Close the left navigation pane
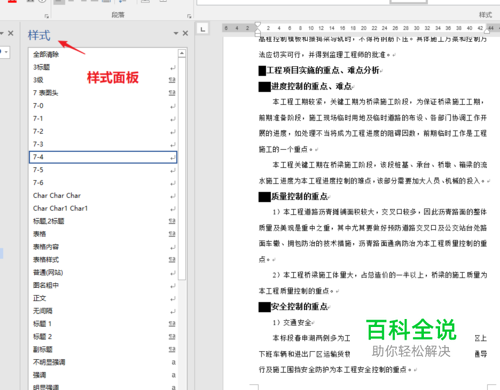Screen dimensions: 500x390 click(x=11, y=33)
